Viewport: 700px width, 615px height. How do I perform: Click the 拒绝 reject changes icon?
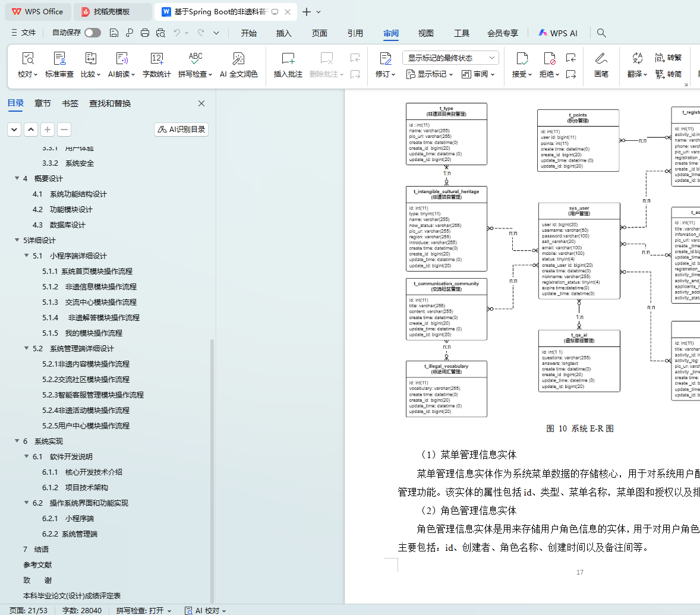coord(548,59)
